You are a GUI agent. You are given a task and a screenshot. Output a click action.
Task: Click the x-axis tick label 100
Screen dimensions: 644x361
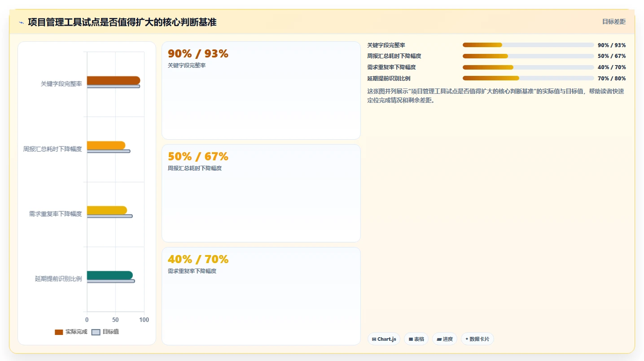[144, 320]
